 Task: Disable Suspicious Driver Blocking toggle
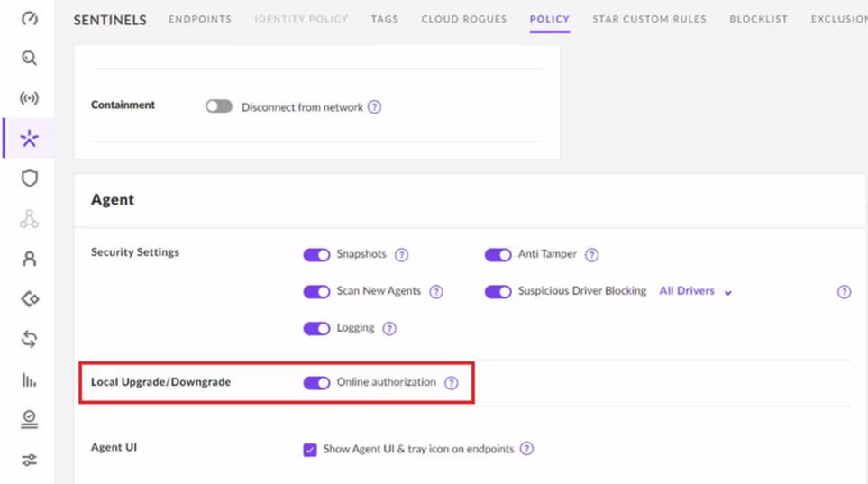click(498, 292)
